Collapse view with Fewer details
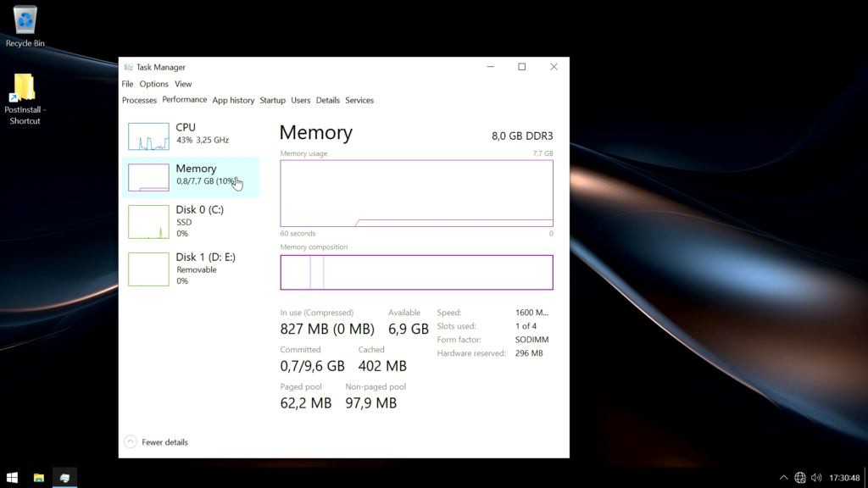The width and height of the screenshot is (868, 488). click(157, 442)
